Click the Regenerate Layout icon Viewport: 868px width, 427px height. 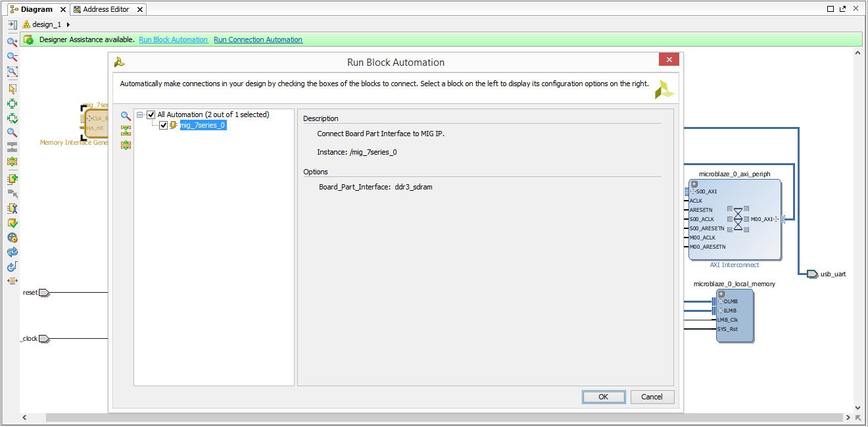pyautogui.click(x=12, y=266)
